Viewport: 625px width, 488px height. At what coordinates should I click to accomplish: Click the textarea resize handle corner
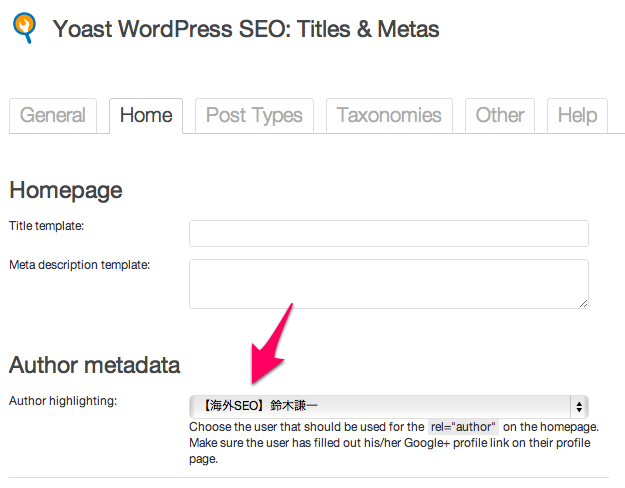[x=583, y=304]
